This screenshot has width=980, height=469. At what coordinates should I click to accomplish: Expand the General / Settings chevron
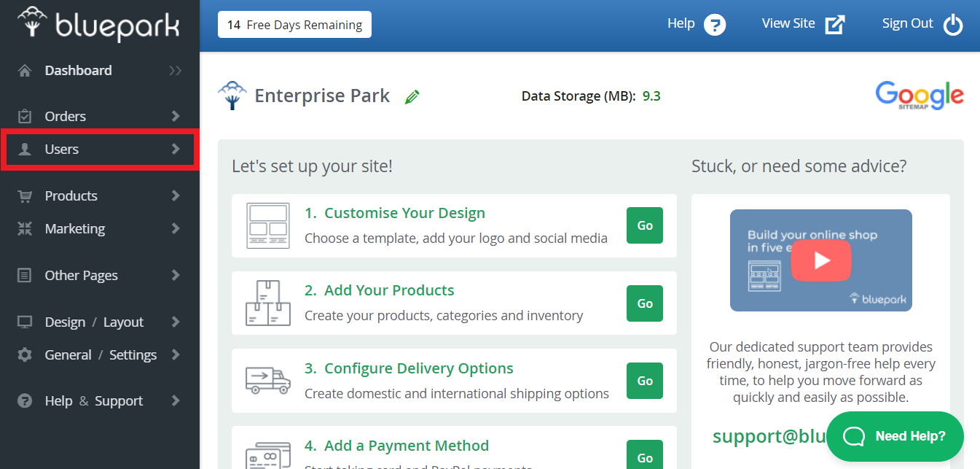point(175,354)
